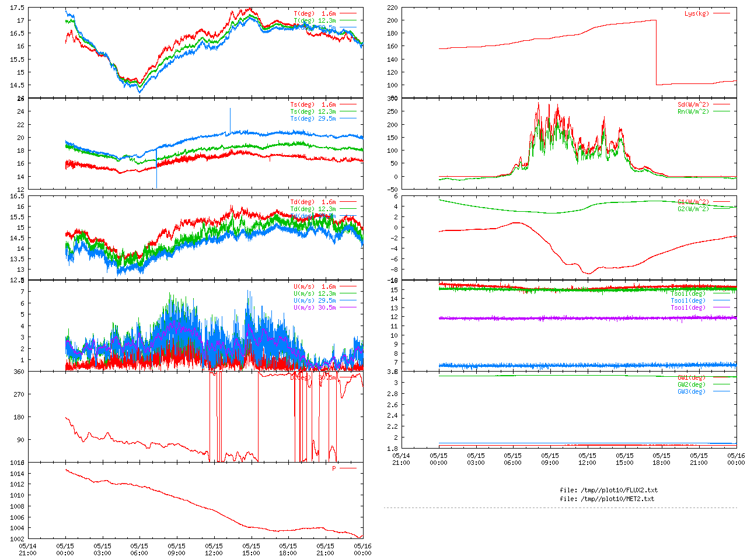Select the 'Lys(kg)' legend label

coord(697,13)
